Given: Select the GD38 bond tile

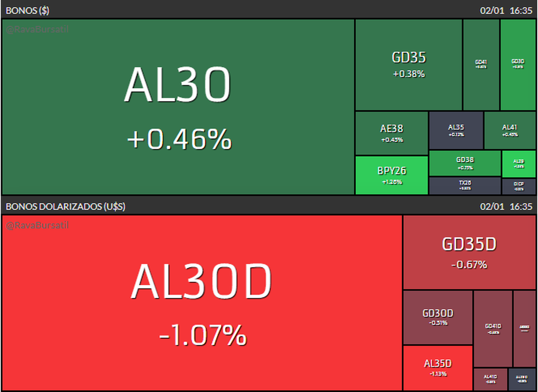Looking at the screenshot, I should tap(465, 163).
